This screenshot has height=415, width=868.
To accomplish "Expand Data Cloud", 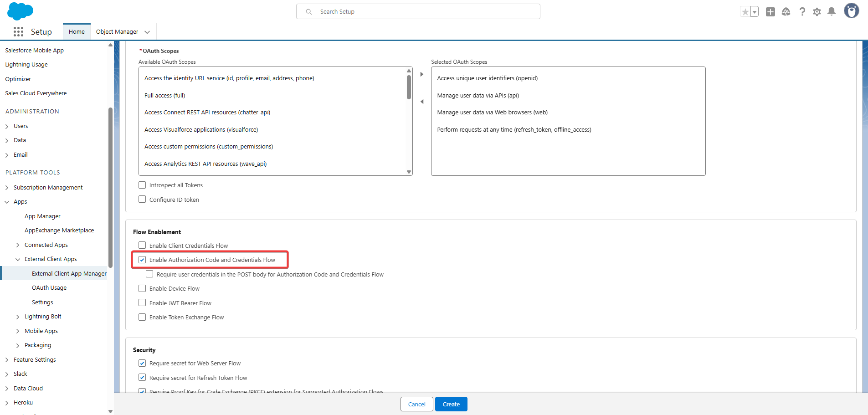I will tap(7, 389).
